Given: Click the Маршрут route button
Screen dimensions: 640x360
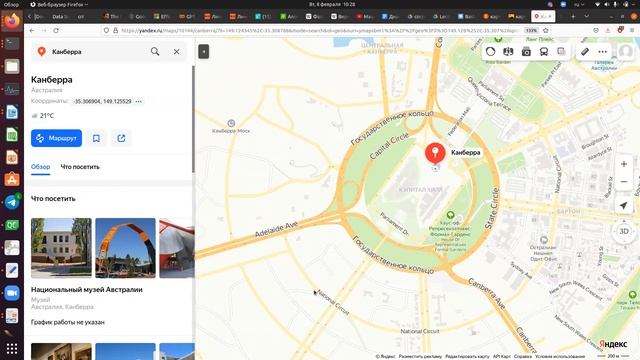Looking at the screenshot, I should point(56,138).
